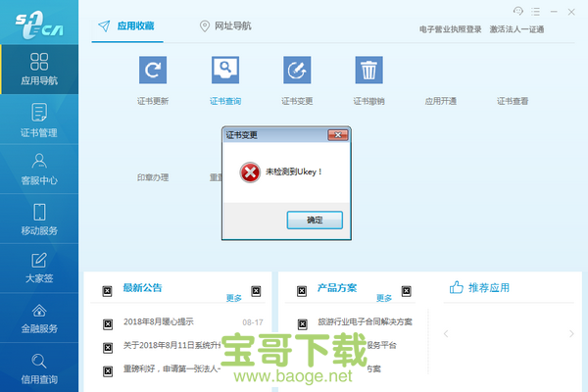Minimize the application window
This screenshot has height=392, width=588.
(554, 12)
